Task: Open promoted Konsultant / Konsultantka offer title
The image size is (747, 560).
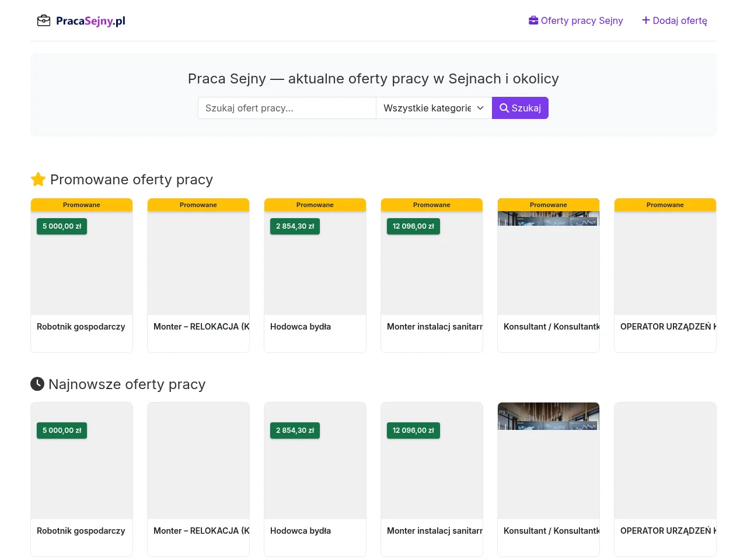Action: tap(551, 327)
